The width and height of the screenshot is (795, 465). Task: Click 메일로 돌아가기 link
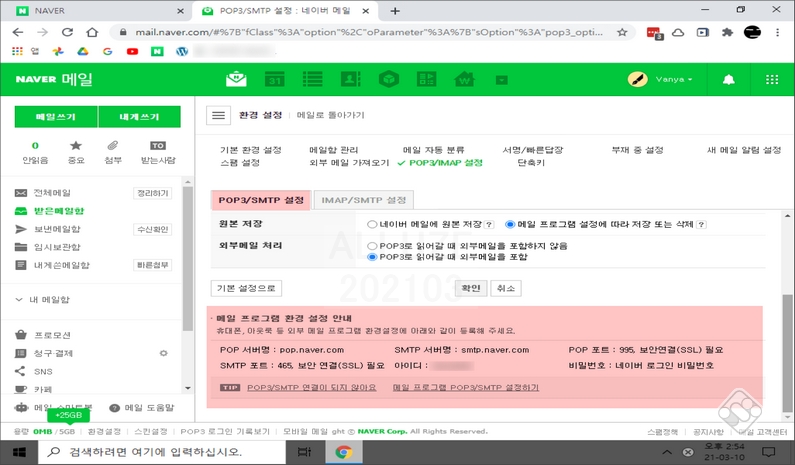click(331, 115)
